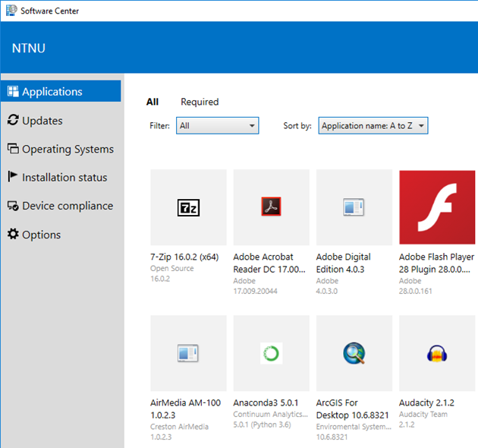Click the 5.0.1 (Python 3.6) text

pyautogui.click(x=263, y=424)
